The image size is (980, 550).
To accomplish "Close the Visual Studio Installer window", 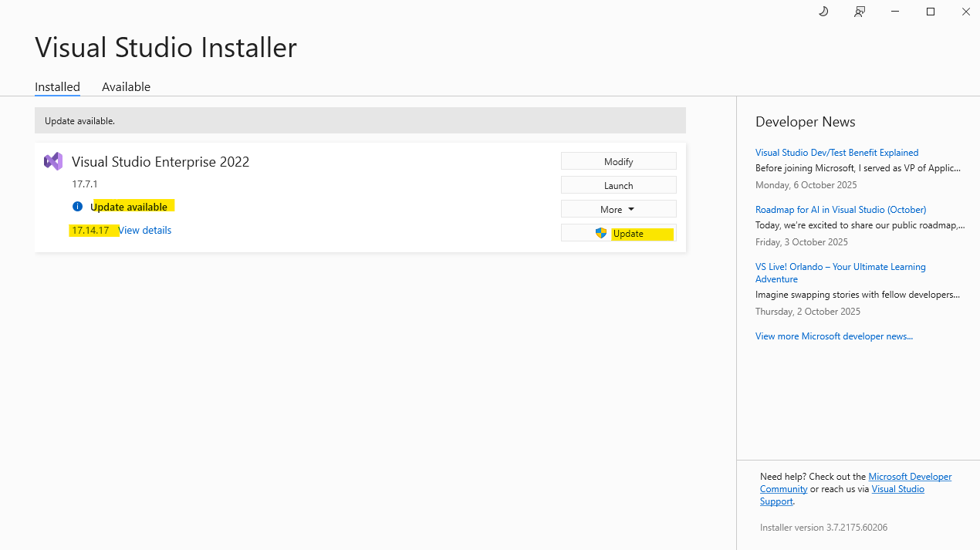I will tap(965, 12).
